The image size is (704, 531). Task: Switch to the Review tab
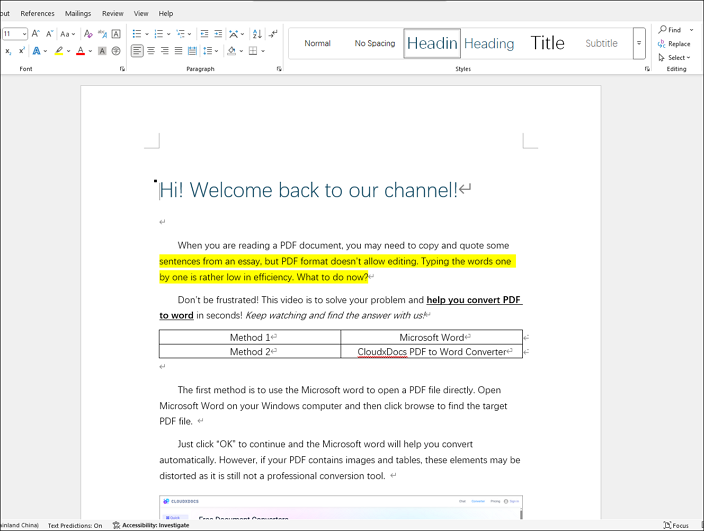113,13
